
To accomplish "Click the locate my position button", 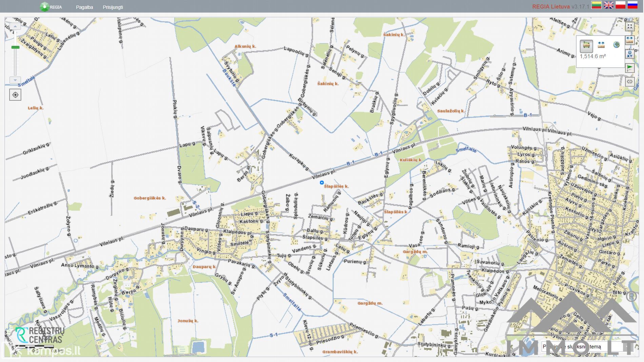I will [x=15, y=95].
